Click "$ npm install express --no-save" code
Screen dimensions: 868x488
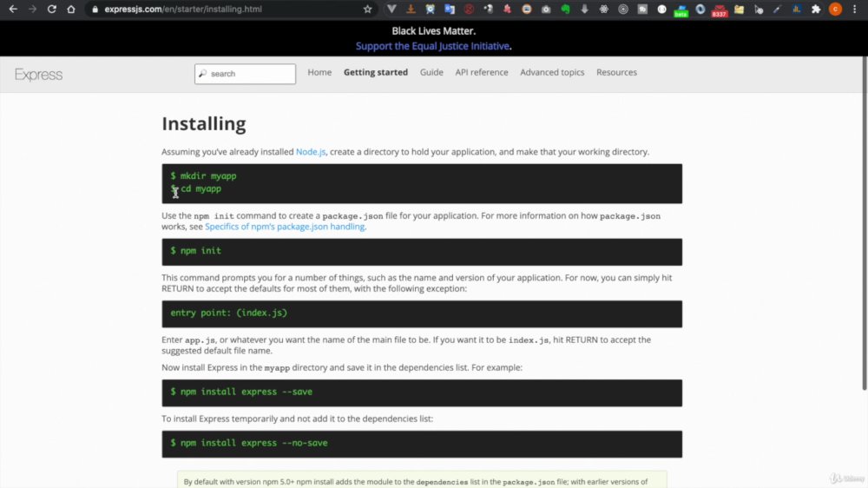pos(248,443)
